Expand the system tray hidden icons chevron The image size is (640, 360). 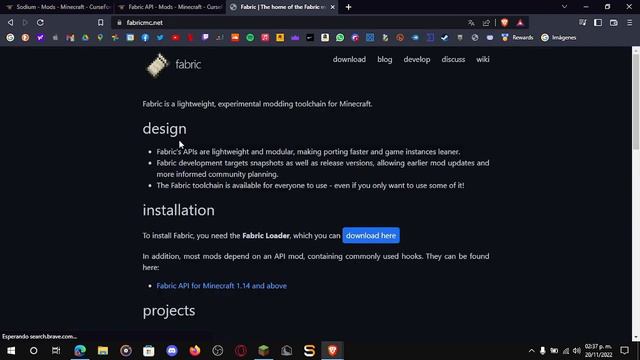(531, 351)
